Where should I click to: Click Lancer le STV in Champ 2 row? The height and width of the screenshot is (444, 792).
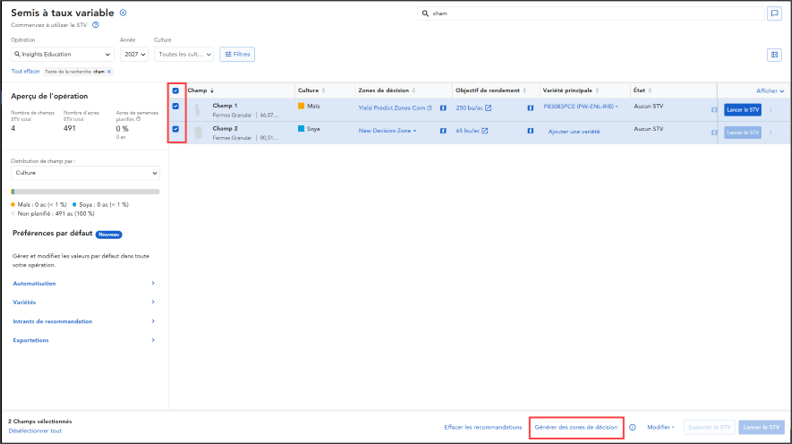tap(742, 132)
